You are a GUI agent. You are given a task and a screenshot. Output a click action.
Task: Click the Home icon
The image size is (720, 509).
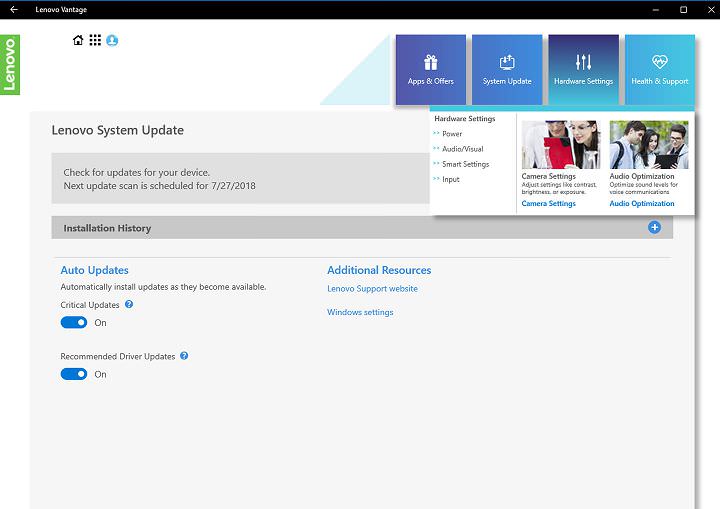click(78, 41)
